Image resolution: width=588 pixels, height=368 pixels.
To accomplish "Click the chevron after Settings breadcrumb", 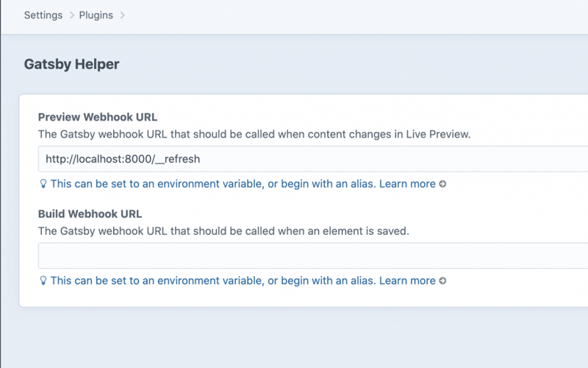I will coord(72,15).
